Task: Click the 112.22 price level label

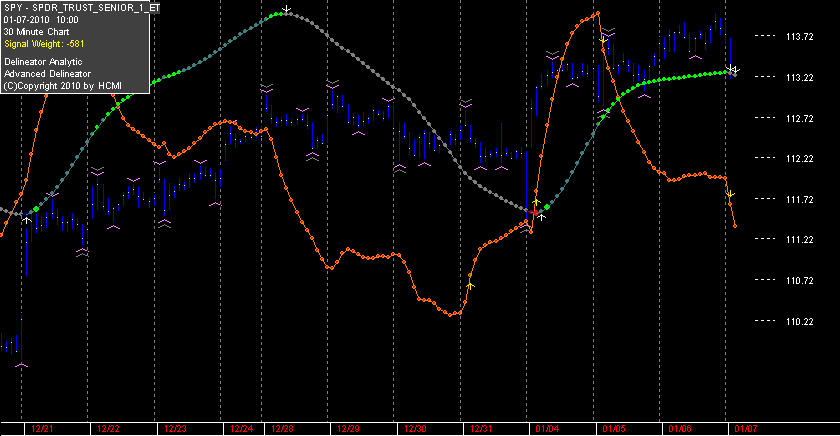Action: click(x=799, y=159)
